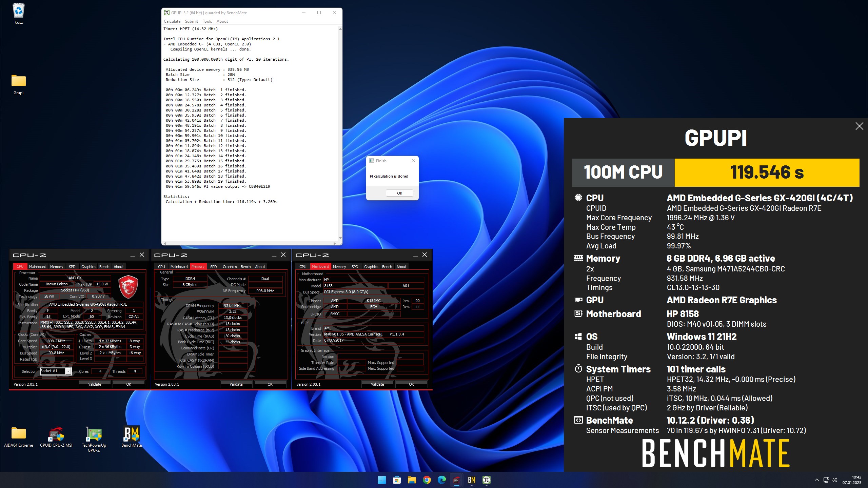Click the DRAM Frequency value 931.4 MHz
The width and height of the screenshot is (868, 488).
tap(233, 306)
